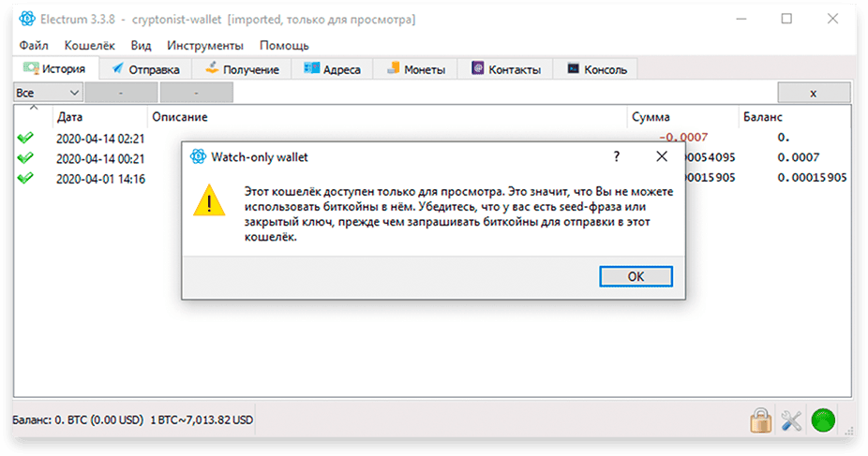The width and height of the screenshot is (868, 456).
Task: Click the yellow warning triangle icon
Action: (209, 200)
